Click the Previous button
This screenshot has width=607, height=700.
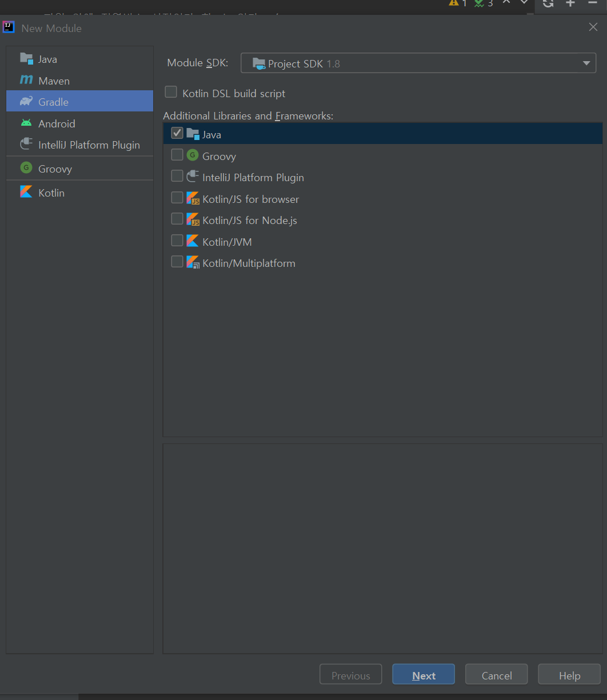[x=350, y=674]
